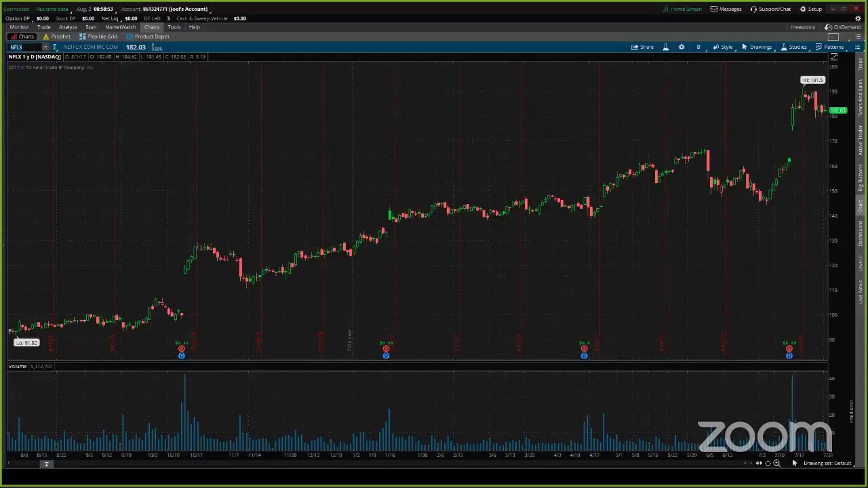Image resolution: width=868 pixels, height=488 pixels.
Task: Open the Dashboard sidebar tab
Action: coord(861,234)
